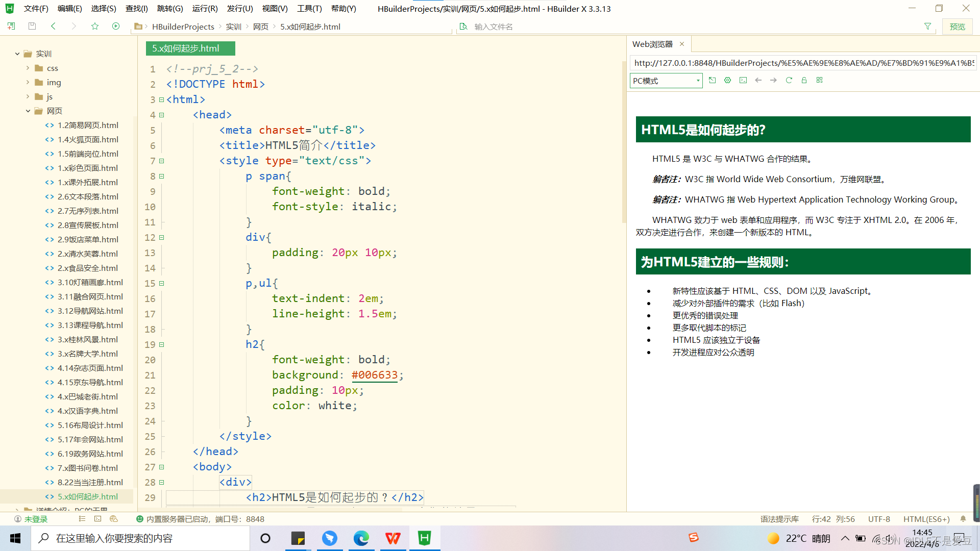This screenshot has width=980, height=551.
Task: Collapse the 网页 folder in project tree
Action: (28, 111)
